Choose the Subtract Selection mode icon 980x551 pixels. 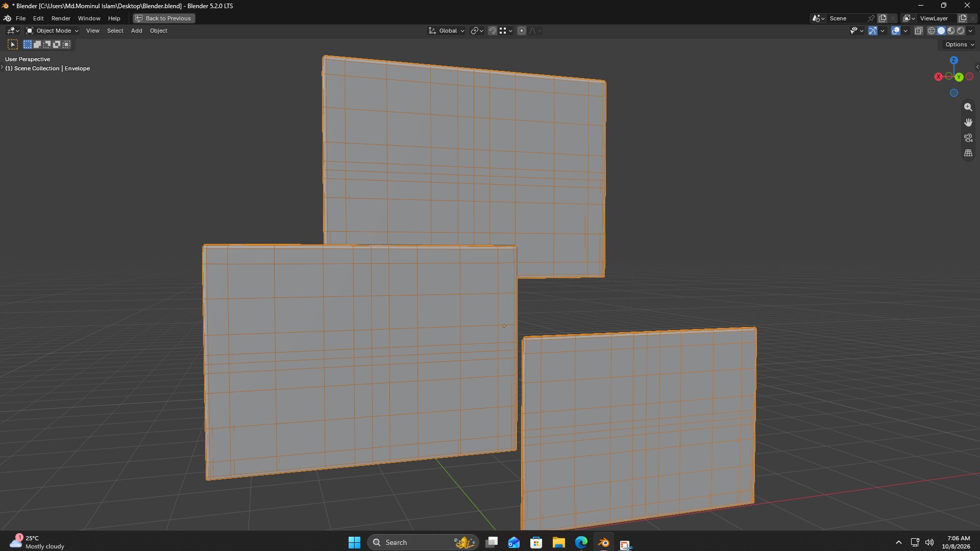pos(47,44)
